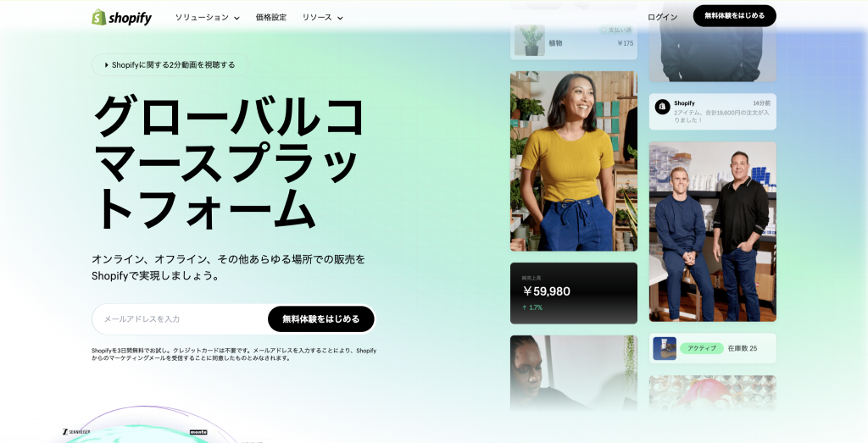868x443 pixels.
Task: Watch the Shopifyに関する2分動画 video link
Action: (170, 64)
